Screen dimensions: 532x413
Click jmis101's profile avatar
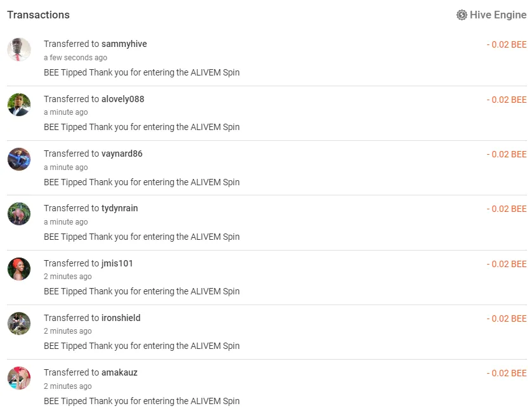19,269
